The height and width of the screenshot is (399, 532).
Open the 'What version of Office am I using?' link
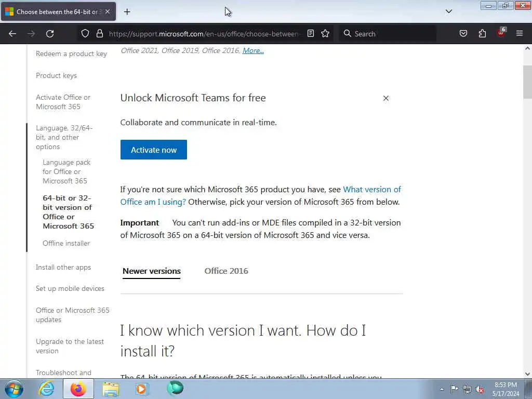(x=261, y=195)
